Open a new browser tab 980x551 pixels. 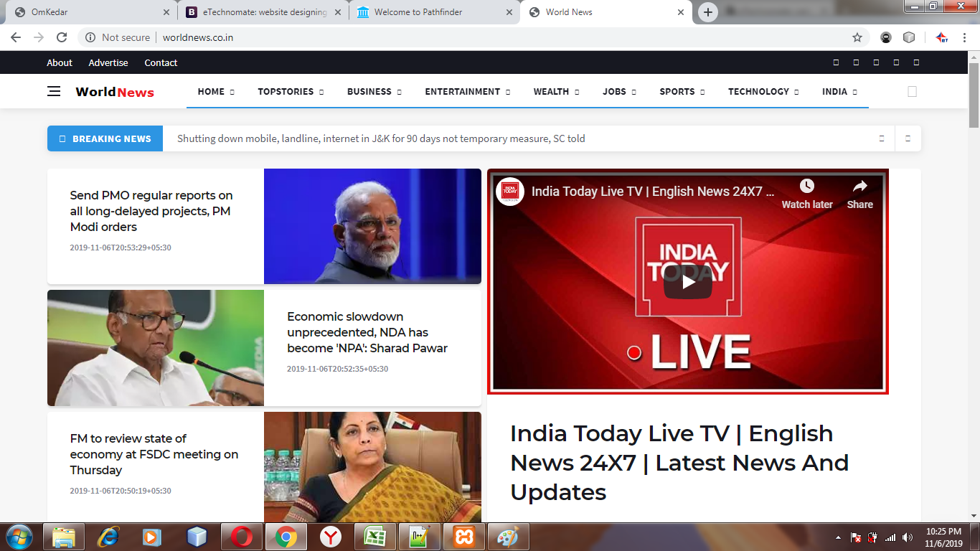(x=708, y=12)
